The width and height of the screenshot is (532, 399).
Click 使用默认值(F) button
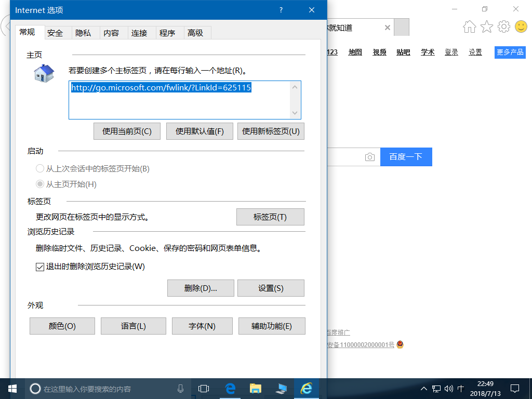coord(199,131)
